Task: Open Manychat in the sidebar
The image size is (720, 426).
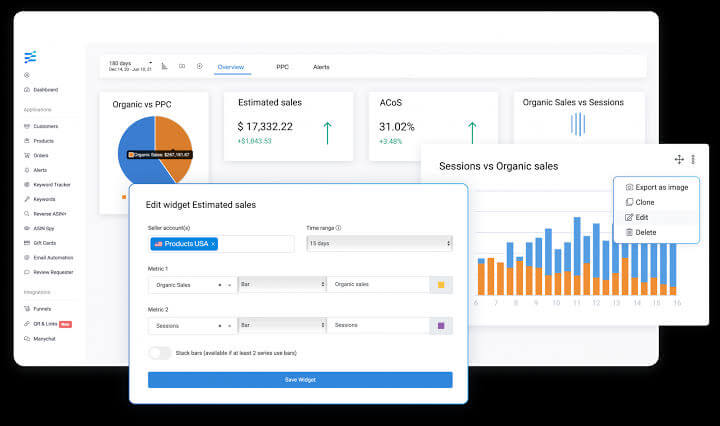Action: coord(39,338)
